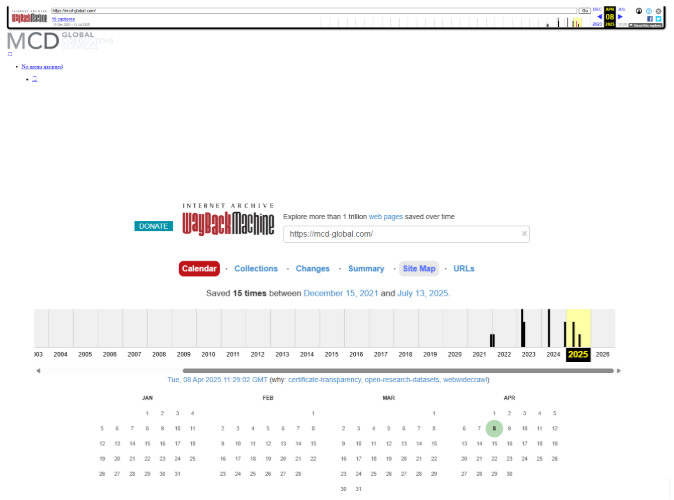Click the JAN month heading
The width and height of the screenshot is (674, 500).
(x=147, y=398)
